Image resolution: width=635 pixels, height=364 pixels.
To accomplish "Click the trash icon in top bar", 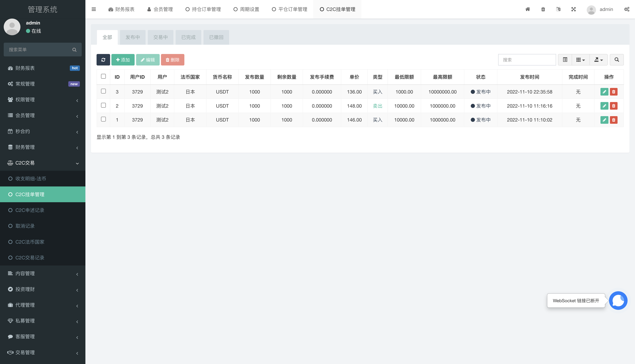I will pyautogui.click(x=543, y=9).
